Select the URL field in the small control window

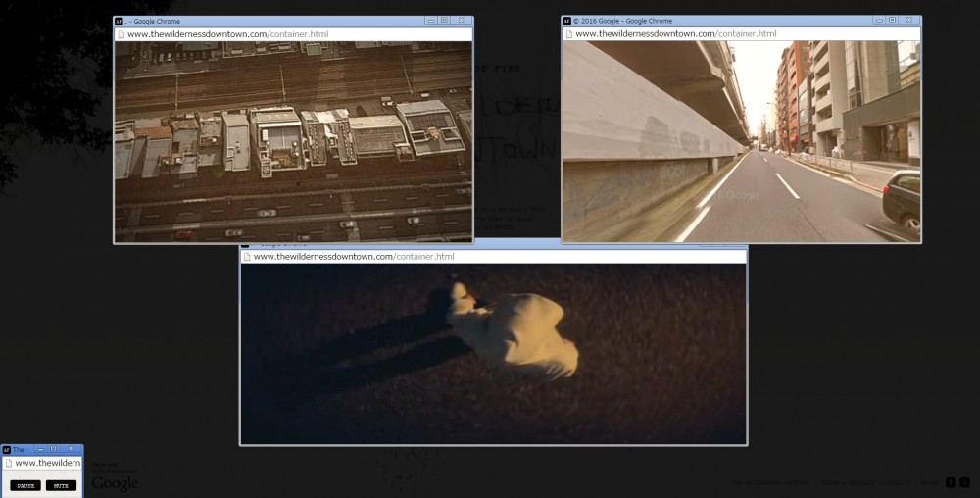[x=42, y=463]
